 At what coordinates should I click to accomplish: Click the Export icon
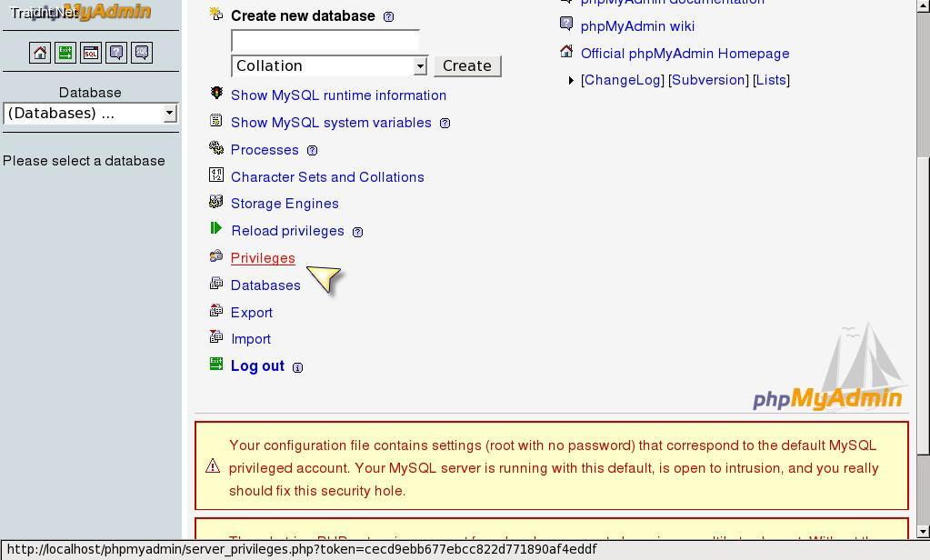tap(215, 310)
